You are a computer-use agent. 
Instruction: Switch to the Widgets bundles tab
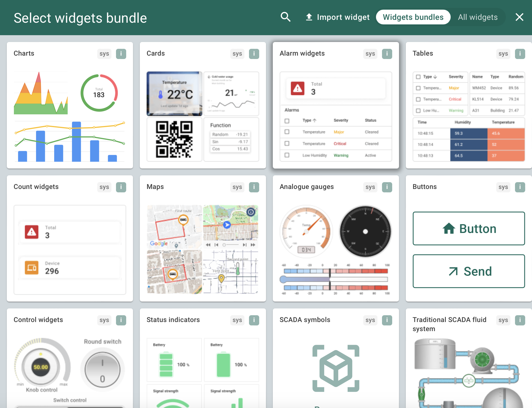click(x=413, y=17)
